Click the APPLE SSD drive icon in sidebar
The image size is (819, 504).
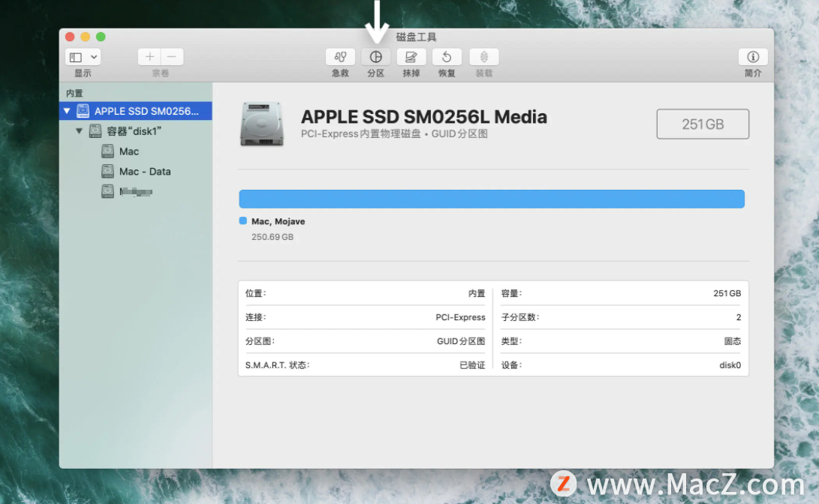pos(83,110)
